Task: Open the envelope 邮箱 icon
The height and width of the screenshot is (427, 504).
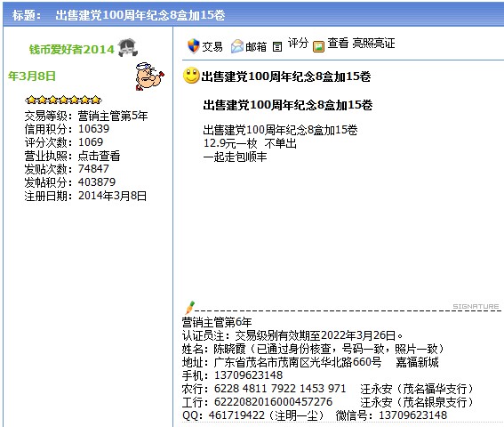Action: 237,46
